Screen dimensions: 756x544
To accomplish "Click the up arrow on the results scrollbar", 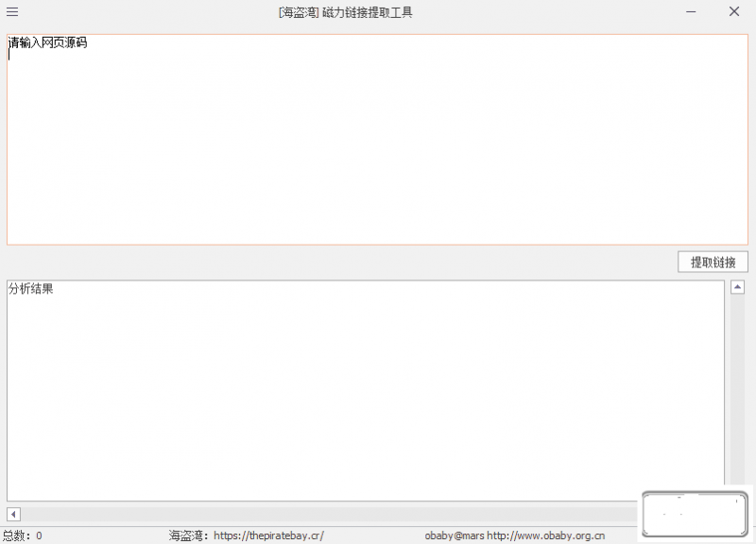I will pyautogui.click(x=739, y=286).
